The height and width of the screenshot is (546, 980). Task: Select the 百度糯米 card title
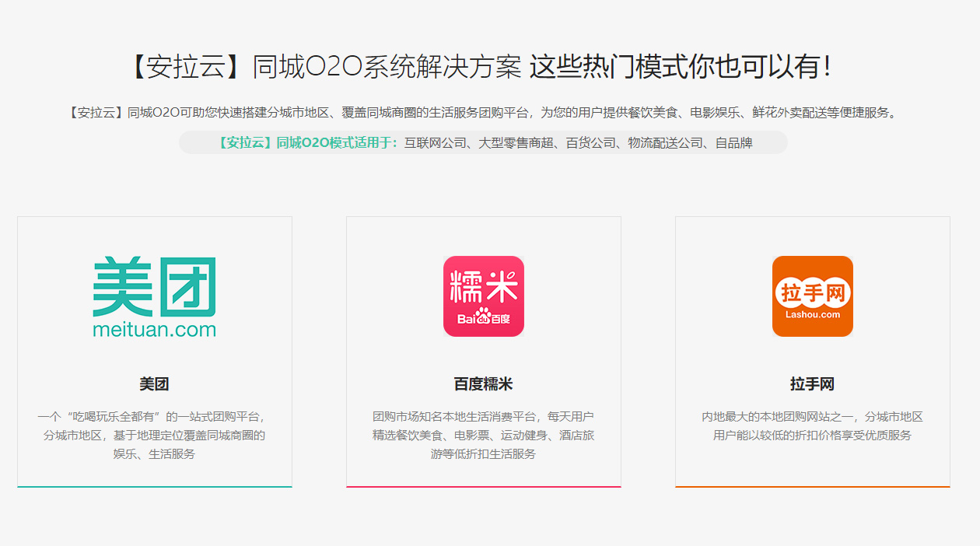(x=484, y=384)
